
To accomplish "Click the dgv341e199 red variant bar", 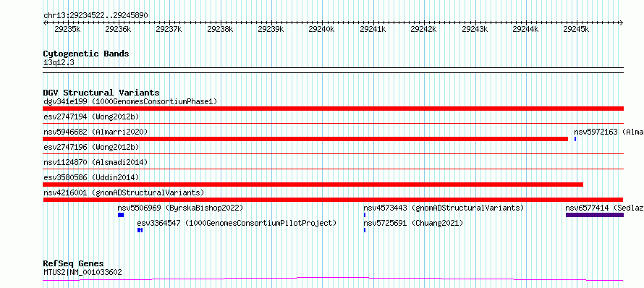I will (x=333, y=109).
